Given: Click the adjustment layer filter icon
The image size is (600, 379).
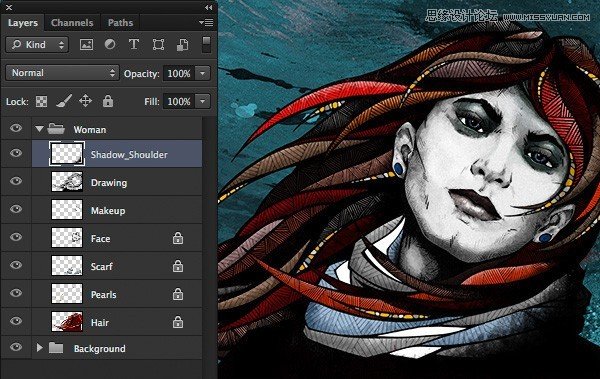Looking at the screenshot, I should pyautogui.click(x=110, y=44).
